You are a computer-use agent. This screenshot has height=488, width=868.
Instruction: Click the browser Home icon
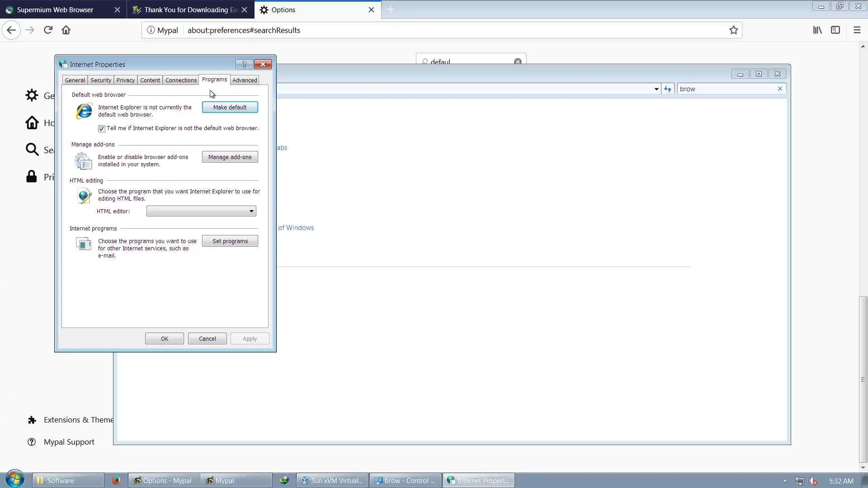(66, 30)
